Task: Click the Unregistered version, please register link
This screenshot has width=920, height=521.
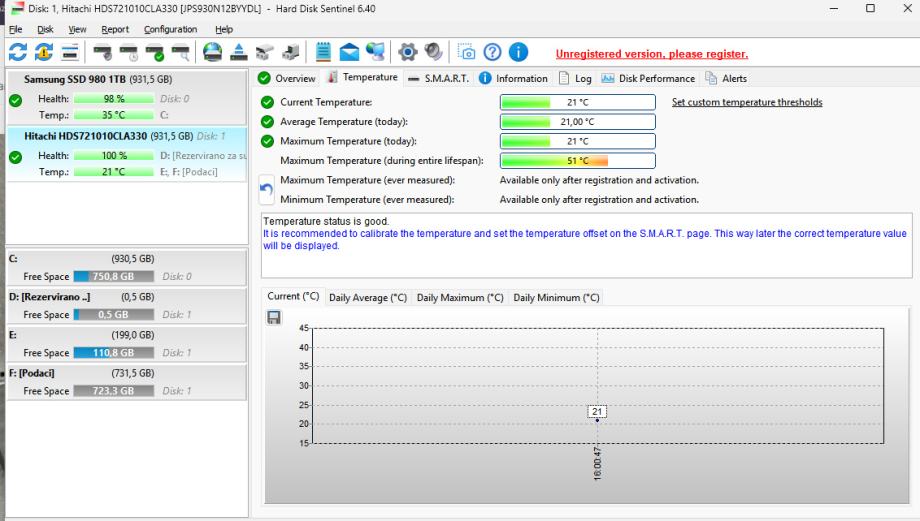Action: coord(652,54)
